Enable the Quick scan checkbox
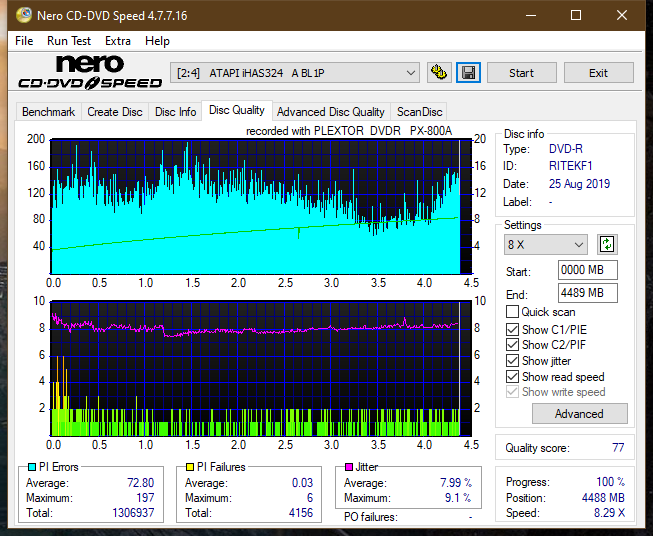653x536 pixels. click(512, 312)
